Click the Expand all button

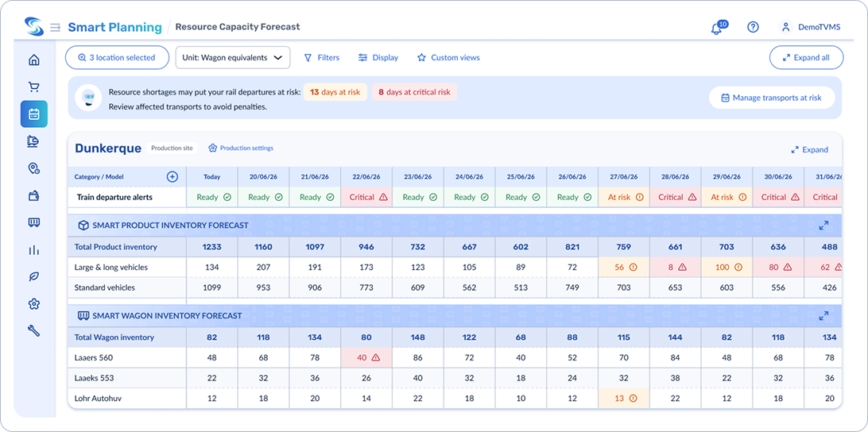pos(807,57)
